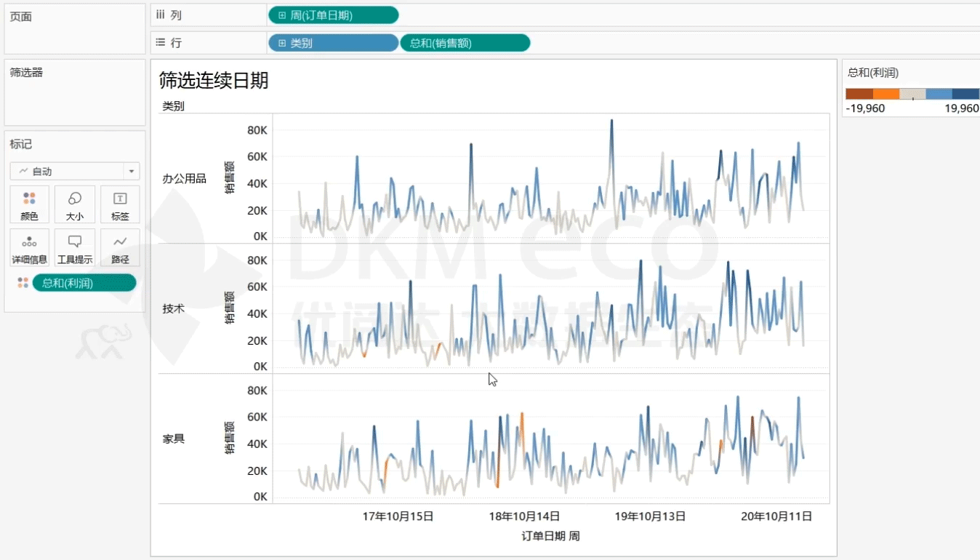Click the 大小 (Size) marks button
Image resolution: width=980 pixels, height=560 pixels.
74,204
